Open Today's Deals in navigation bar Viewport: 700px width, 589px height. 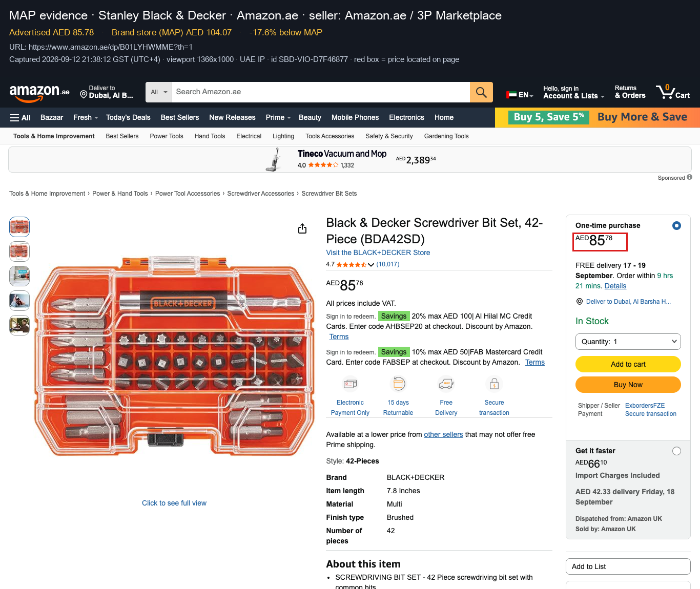[x=128, y=117]
